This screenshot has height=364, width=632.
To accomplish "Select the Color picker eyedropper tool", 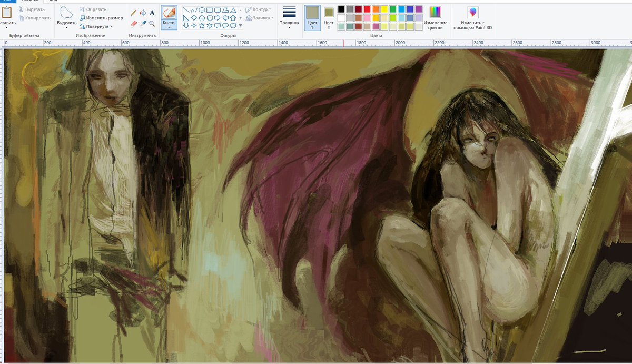I will click(143, 24).
